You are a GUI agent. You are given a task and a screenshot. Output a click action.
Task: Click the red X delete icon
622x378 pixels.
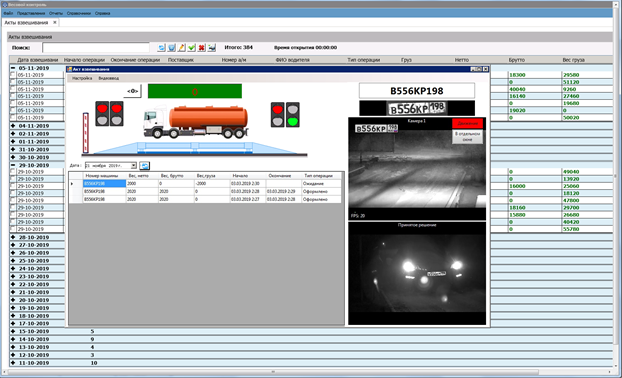(202, 48)
